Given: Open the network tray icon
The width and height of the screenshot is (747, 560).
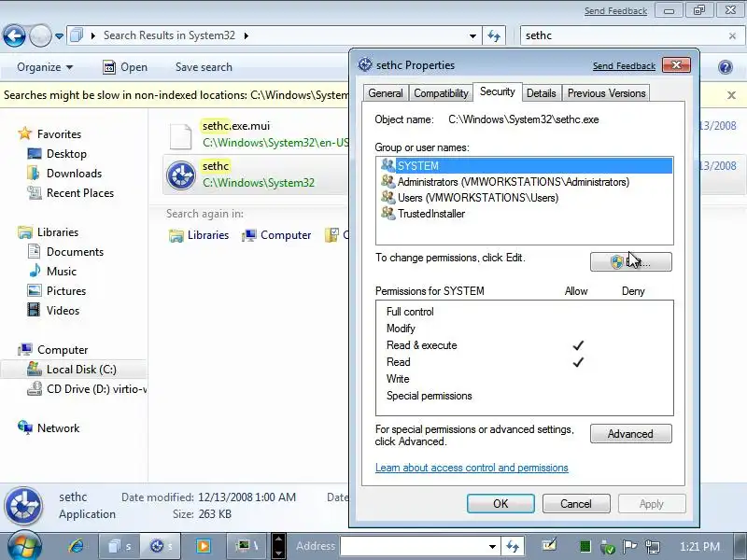Looking at the screenshot, I should point(653,546).
